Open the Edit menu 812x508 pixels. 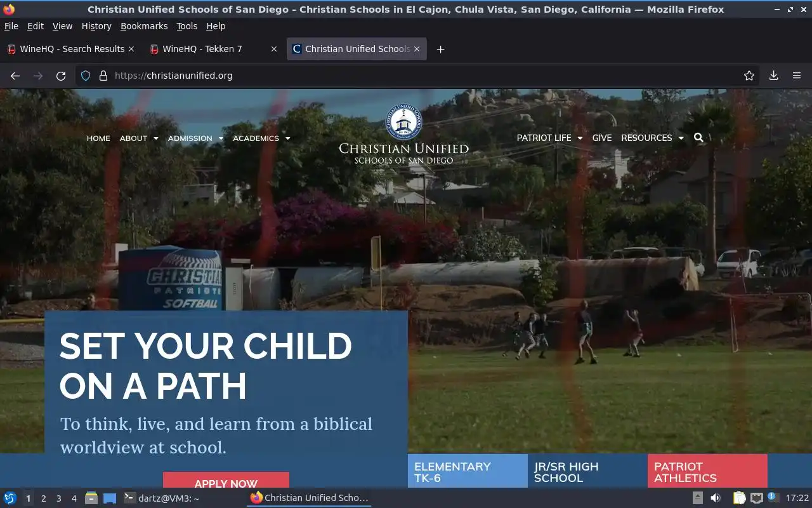click(x=36, y=26)
